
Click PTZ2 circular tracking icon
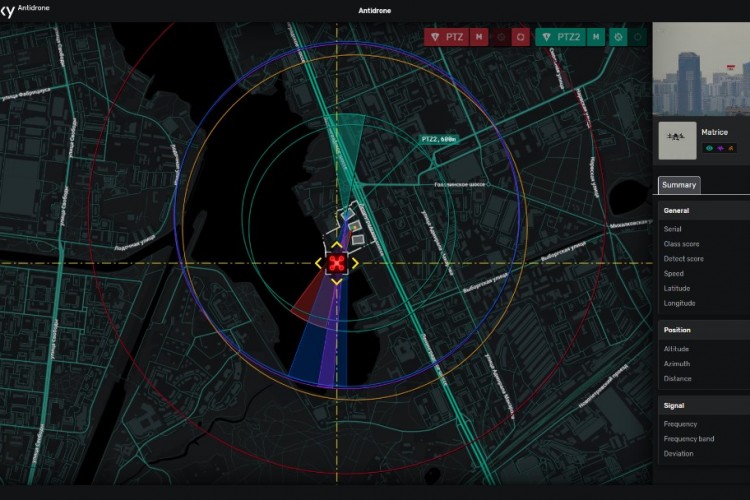(x=638, y=37)
